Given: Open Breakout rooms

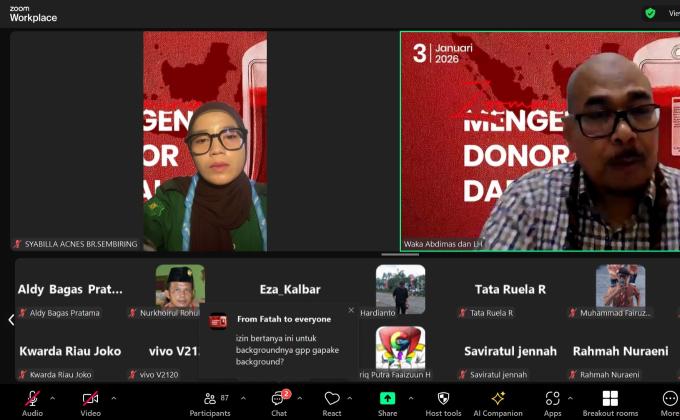Looking at the screenshot, I should coord(610,402).
